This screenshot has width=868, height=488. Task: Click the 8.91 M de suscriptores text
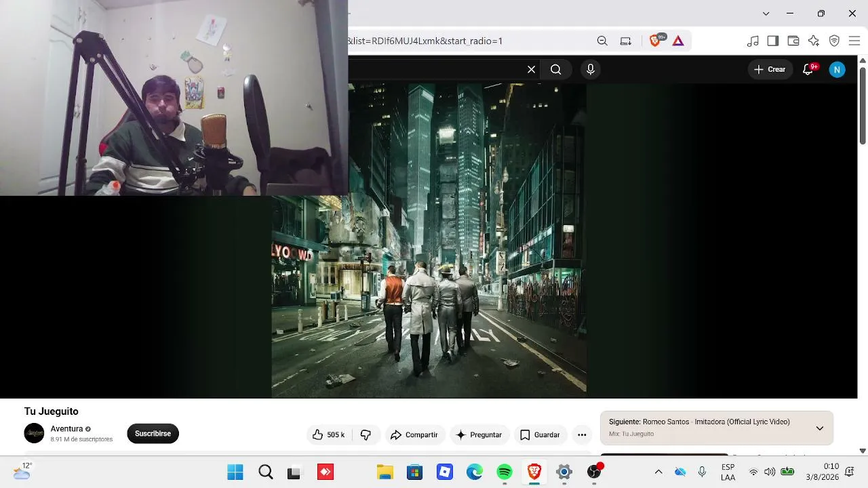pyautogui.click(x=81, y=439)
